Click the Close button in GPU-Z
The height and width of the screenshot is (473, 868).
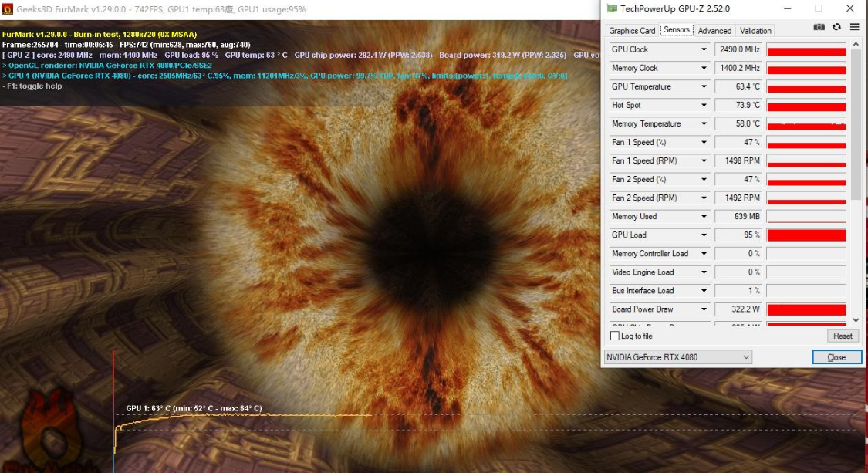click(x=836, y=357)
